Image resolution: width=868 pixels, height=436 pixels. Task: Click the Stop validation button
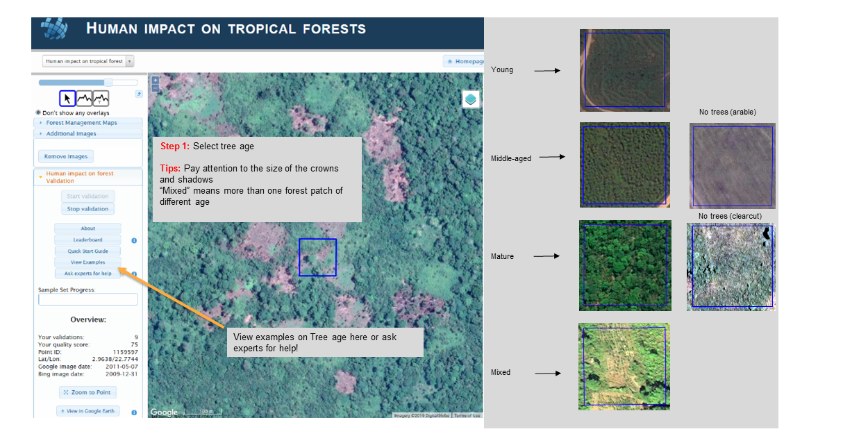[x=87, y=208]
